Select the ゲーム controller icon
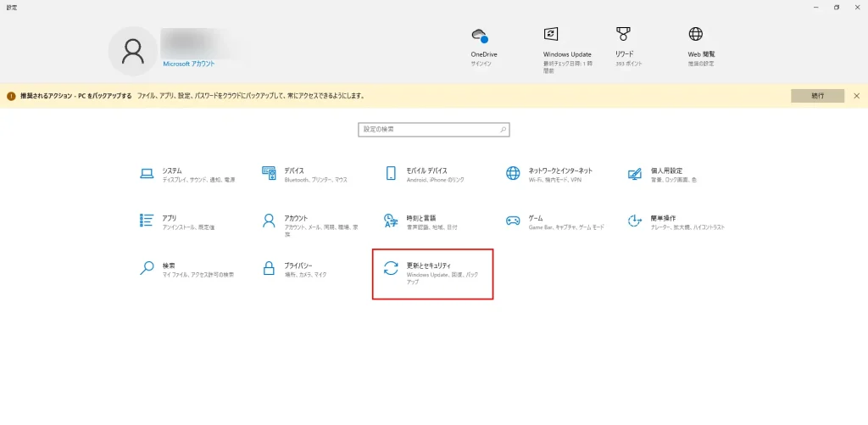Viewport: 868px width, 425px height. click(x=513, y=221)
